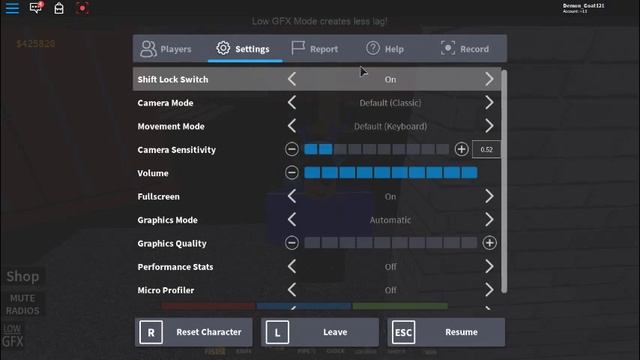Click the Performance Stats Off value
The width and height of the screenshot is (640, 360).
pyautogui.click(x=390, y=267)
